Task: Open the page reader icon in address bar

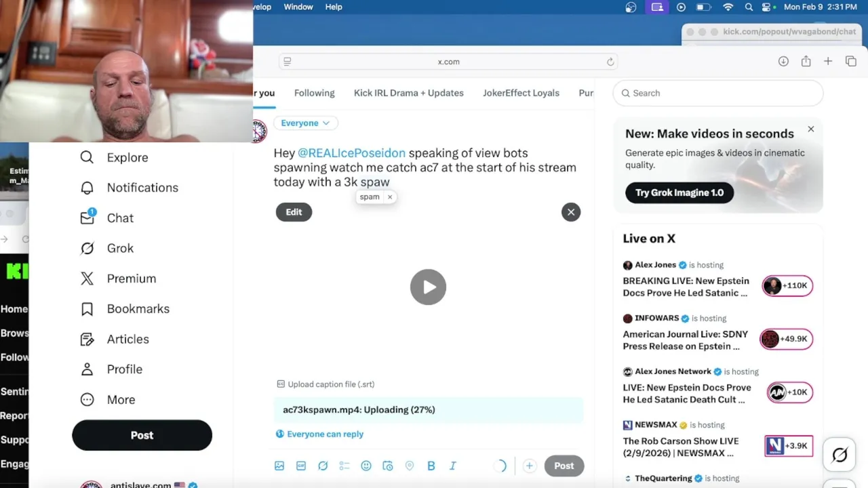Action: coord(287,62)
